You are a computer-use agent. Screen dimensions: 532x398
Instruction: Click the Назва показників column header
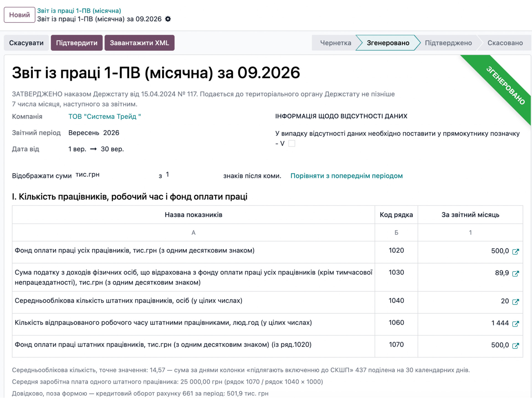click(193, 215)
